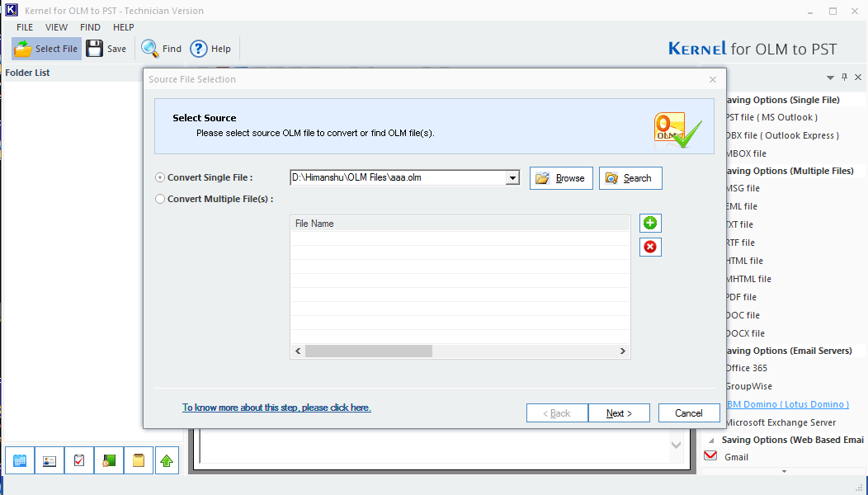Click the Browse button

tap(561, 178)
